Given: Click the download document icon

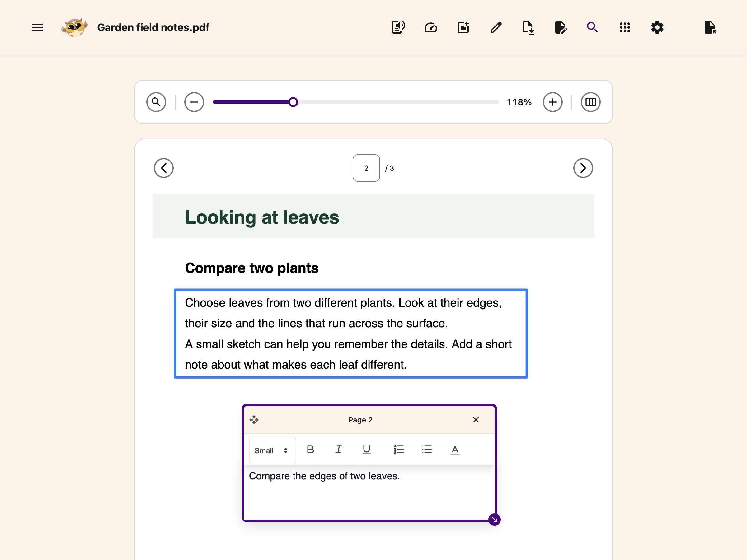Looking at the screenshot, I should coord(528,28).
